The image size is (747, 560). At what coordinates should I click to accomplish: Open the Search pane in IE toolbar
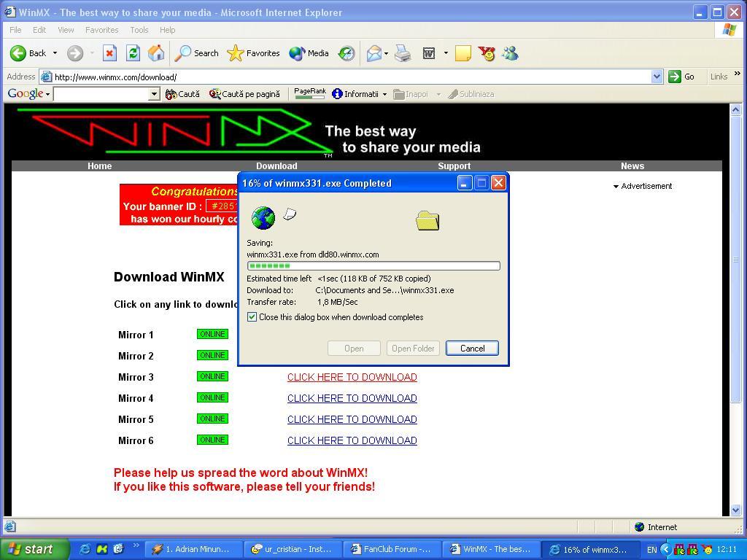[x=196, y=52]
